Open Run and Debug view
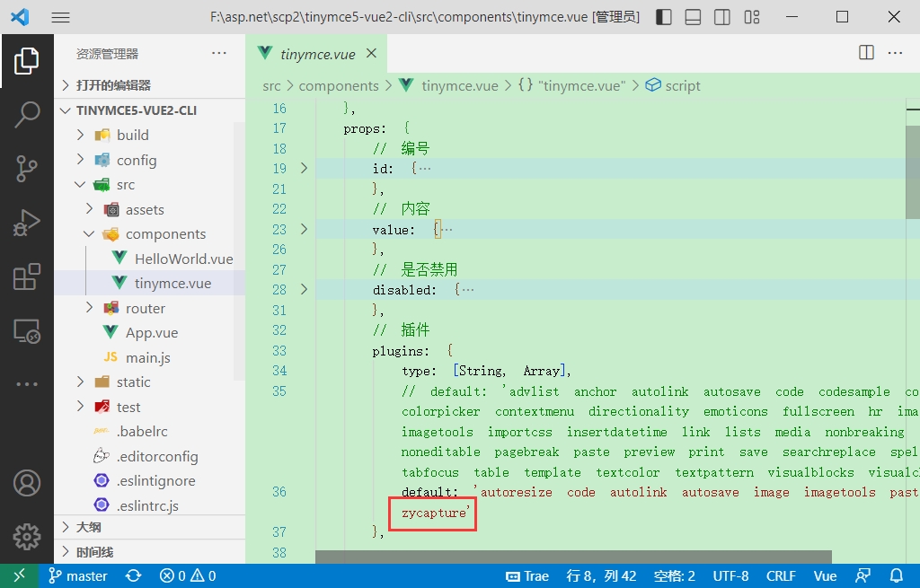Screen dimensions: 920x588 [x=27, y=223]
